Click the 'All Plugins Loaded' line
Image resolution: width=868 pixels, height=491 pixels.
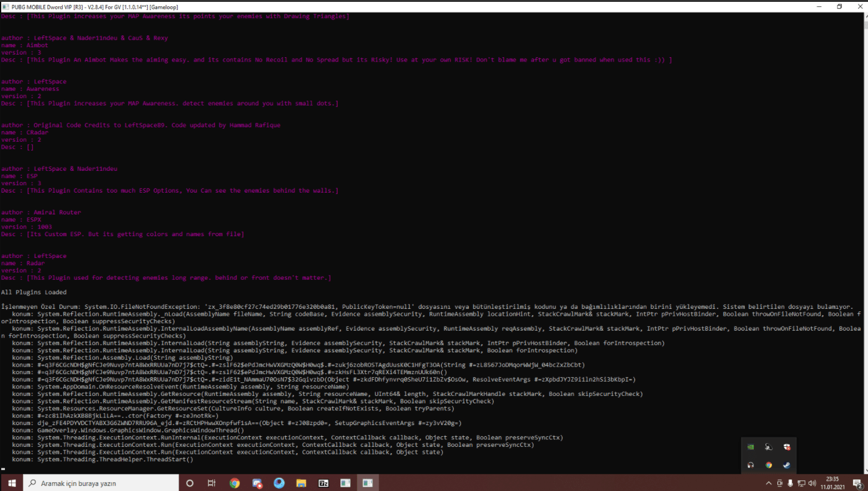pos(34,292)
